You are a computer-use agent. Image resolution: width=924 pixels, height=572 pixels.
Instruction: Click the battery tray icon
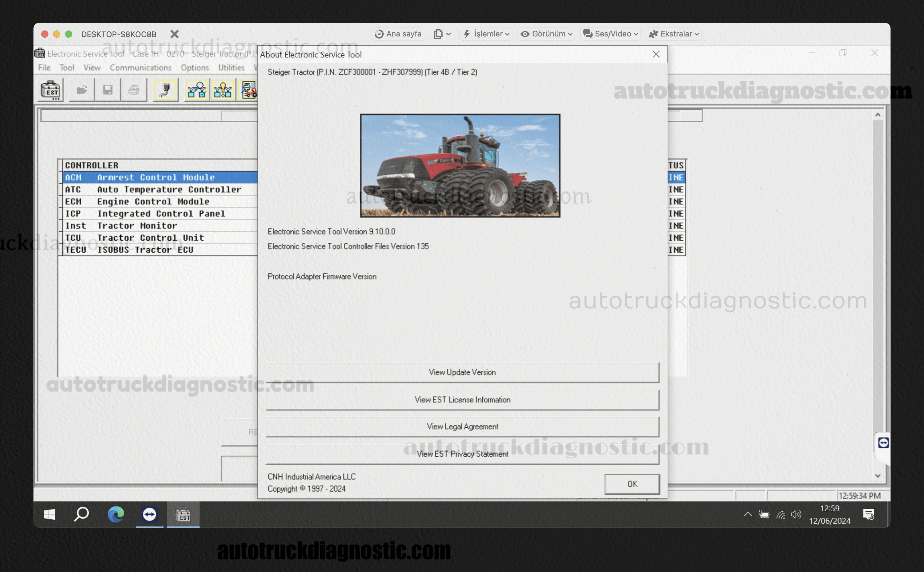(x=764, y=514)
